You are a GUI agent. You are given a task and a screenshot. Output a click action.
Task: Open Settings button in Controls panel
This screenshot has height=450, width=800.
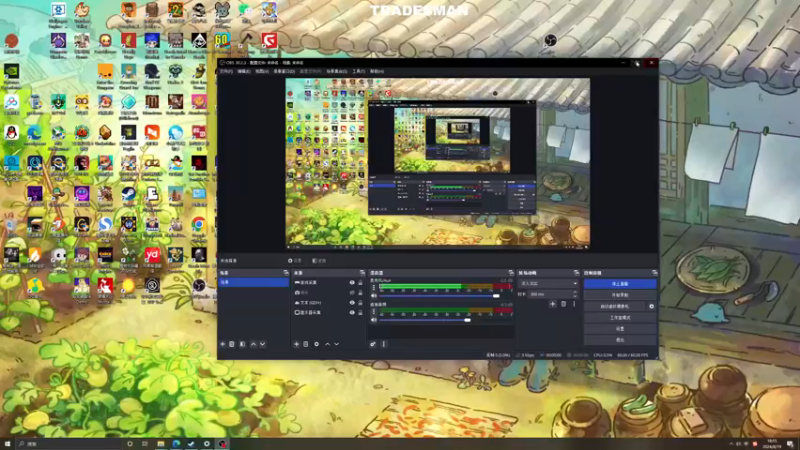pos(620,329)
